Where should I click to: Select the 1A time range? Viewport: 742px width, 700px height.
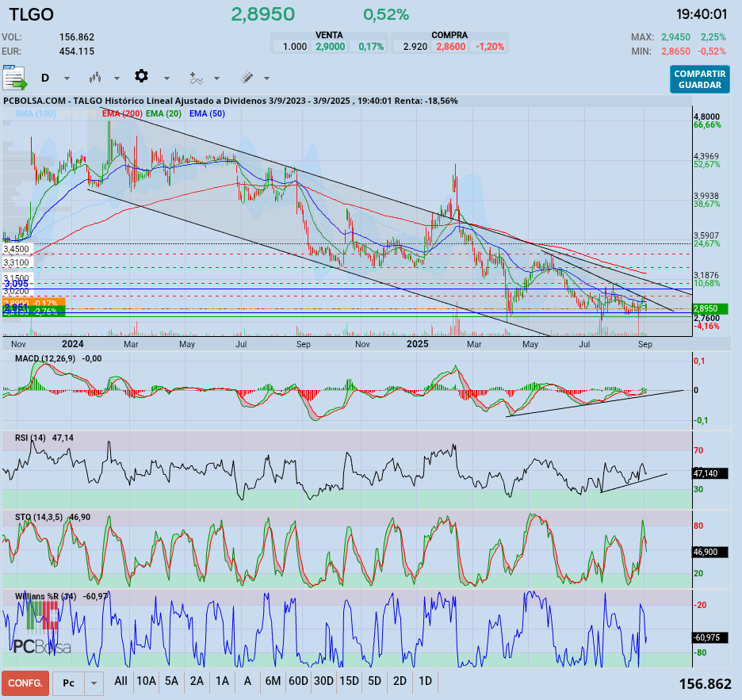click(223, 681)
